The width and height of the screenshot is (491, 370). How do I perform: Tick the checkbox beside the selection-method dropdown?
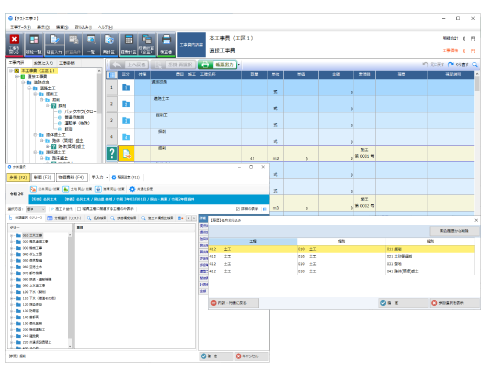click(x=79, y=209)
